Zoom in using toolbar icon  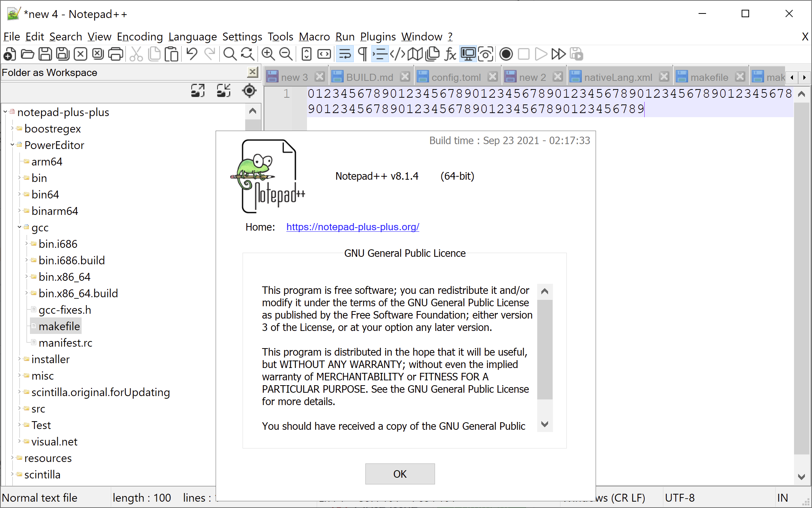click(x=268, y=54)
